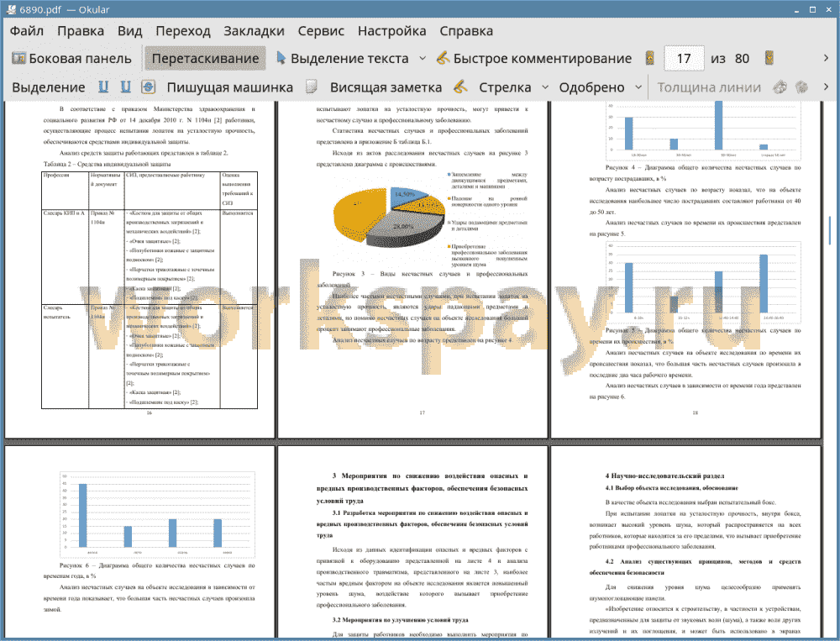840x641 pixels.
Task: Click the Толщина линии control
Action: (x=709, y=87)
